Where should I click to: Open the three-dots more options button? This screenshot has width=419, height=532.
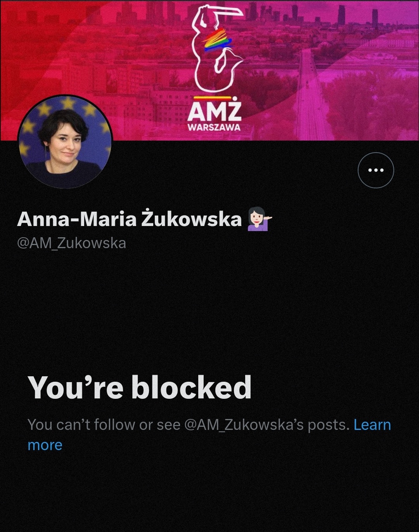(376, 170)
